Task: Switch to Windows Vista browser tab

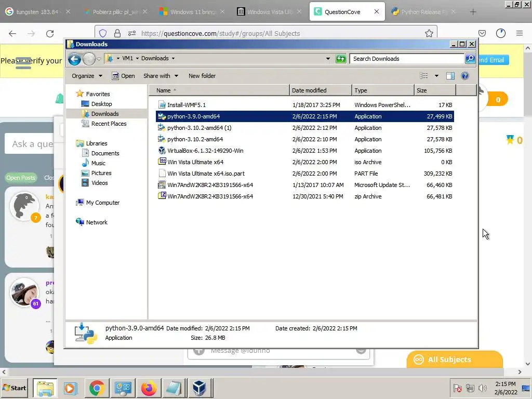Action: tap(269, 12)
